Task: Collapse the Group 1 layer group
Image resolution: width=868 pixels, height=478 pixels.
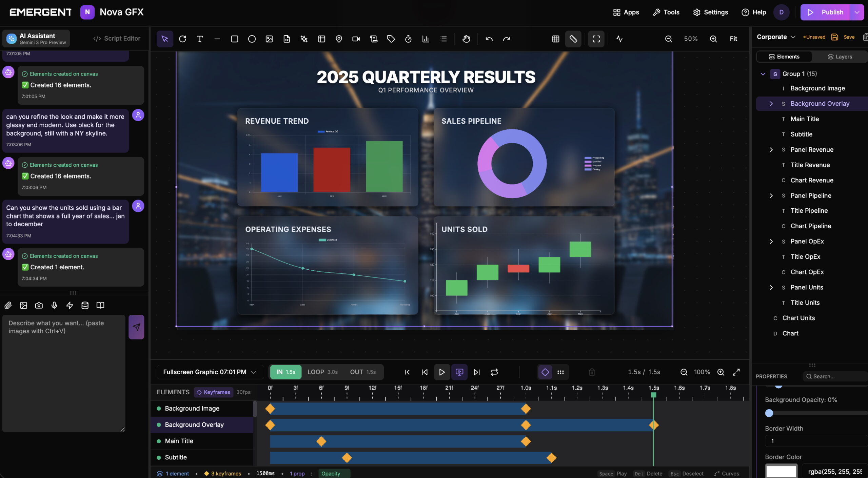Action: click(763, 74)
